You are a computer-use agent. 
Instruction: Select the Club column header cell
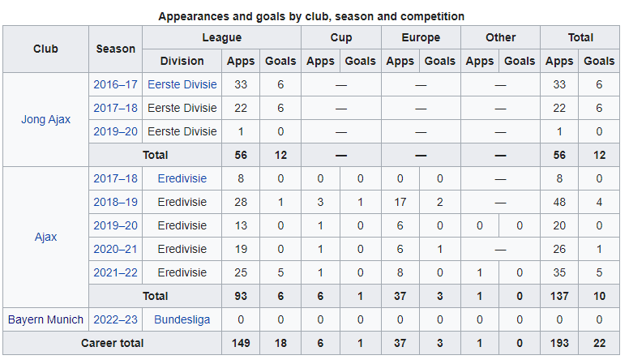coord(45,49)
